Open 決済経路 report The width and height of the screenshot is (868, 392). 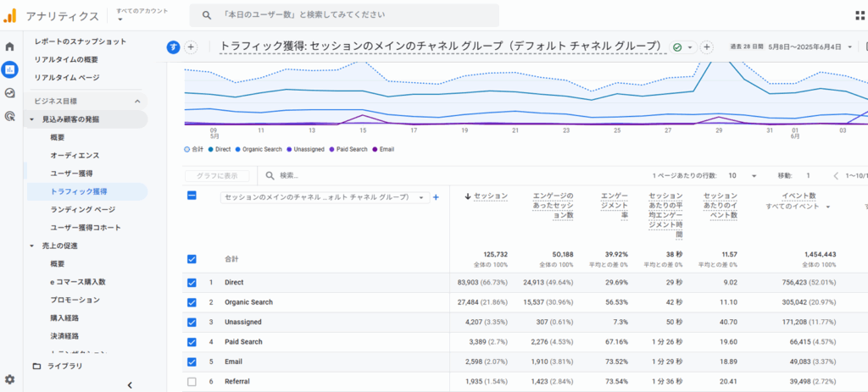click(x=64, y=336)
